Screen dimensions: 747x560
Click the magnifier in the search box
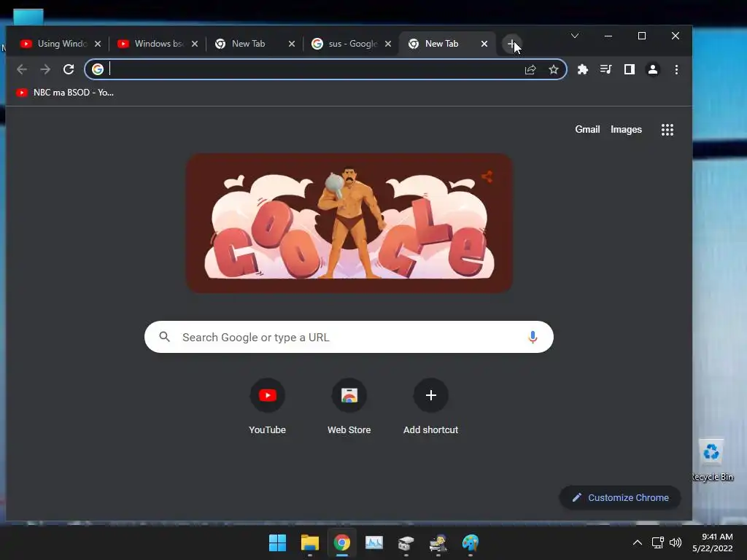pos(164,337)
